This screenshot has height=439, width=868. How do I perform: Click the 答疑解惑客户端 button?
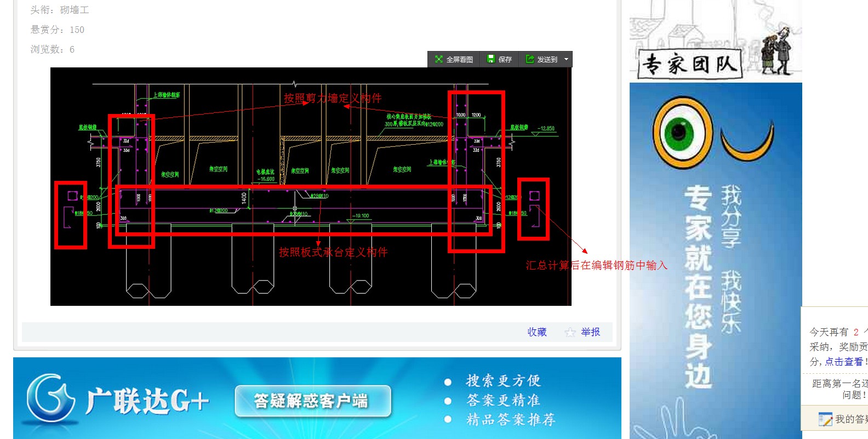coord(313,401)
